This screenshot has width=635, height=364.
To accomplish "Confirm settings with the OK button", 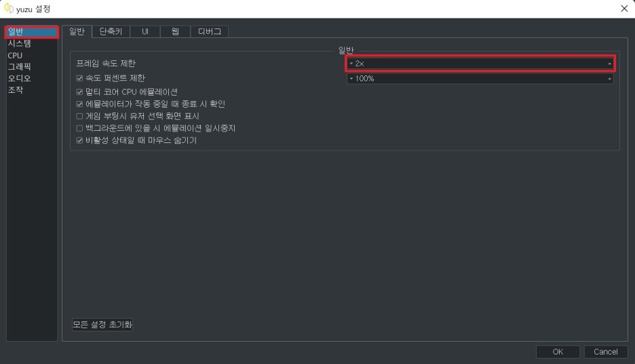I will 558,352.
